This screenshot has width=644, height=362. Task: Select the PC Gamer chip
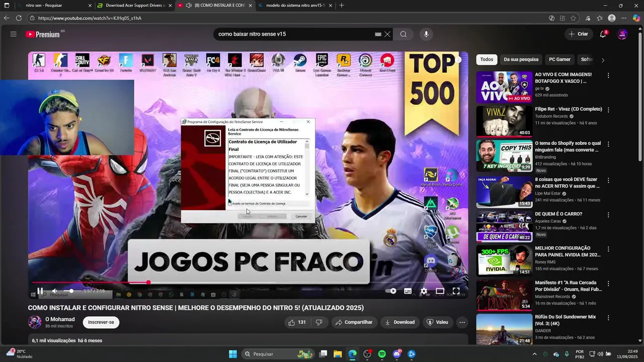point(559,59)
